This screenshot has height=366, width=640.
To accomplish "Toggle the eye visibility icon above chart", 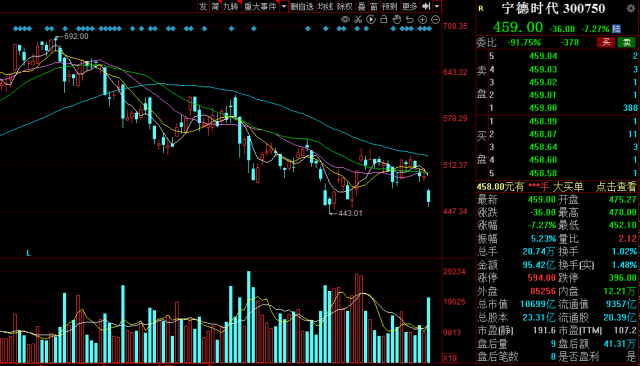I will [345, 19].
